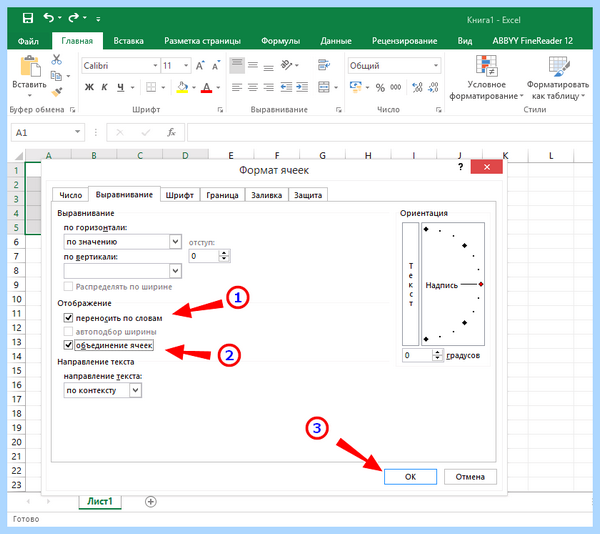Click the Format Painter brush icon

[56, 92]
